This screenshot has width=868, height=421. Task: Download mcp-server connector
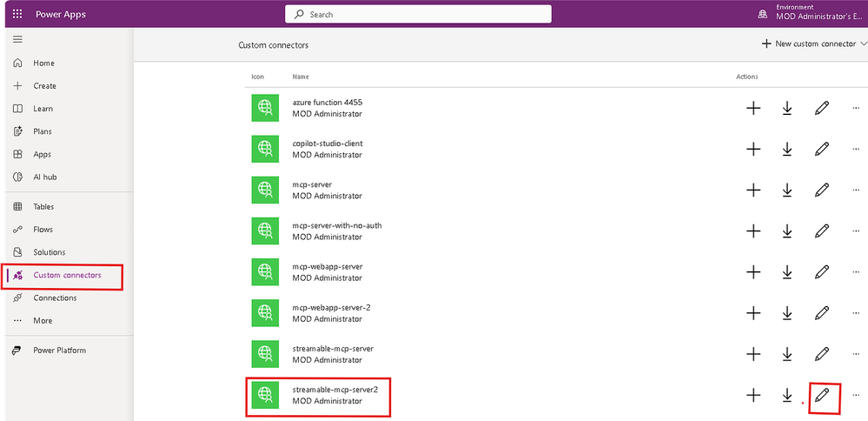pos(786,190)
